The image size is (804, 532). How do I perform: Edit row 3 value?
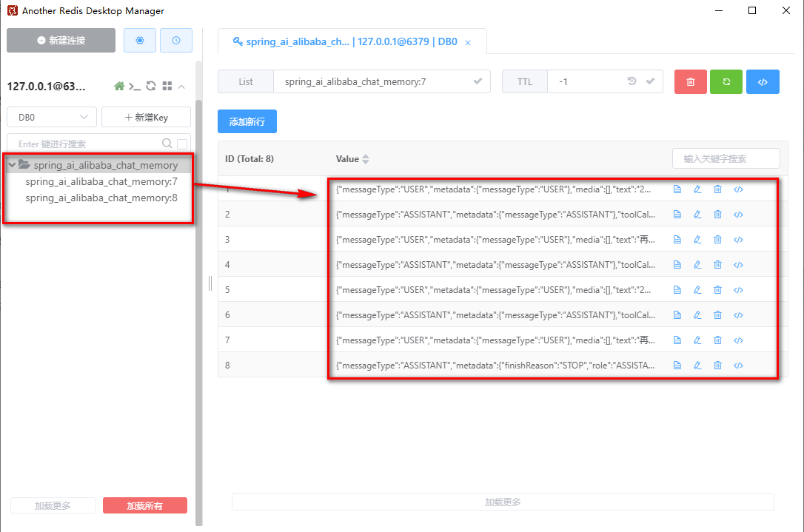pyautogui.click(x=697, y=240)
